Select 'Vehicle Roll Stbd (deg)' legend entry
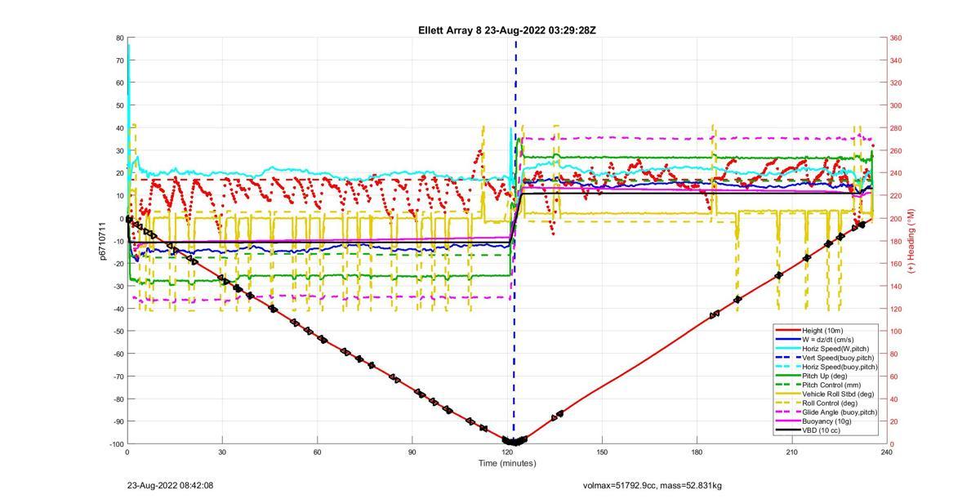Screen dimensions: 980x499 click(839, 394)
